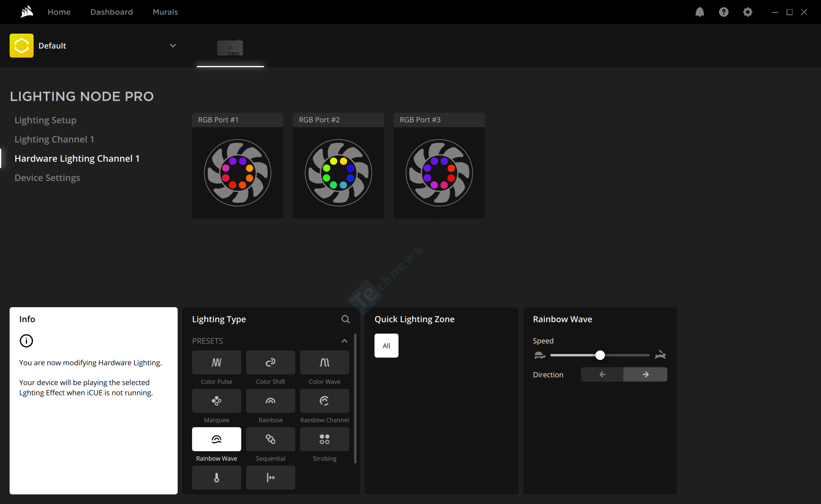This screenshot has height=504, width=821.
Task: Select the Color Shift preset
Action: (x=270, y=362)
